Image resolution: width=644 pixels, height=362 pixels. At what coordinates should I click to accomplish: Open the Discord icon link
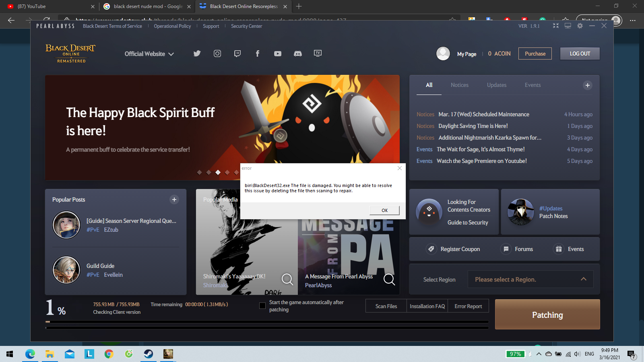[298, 53]
